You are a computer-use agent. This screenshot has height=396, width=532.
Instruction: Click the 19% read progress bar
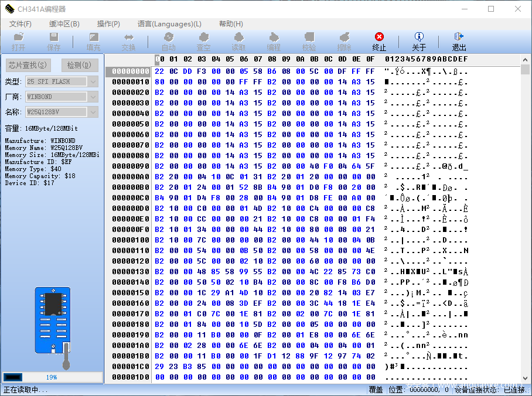(x=52, y=377)
